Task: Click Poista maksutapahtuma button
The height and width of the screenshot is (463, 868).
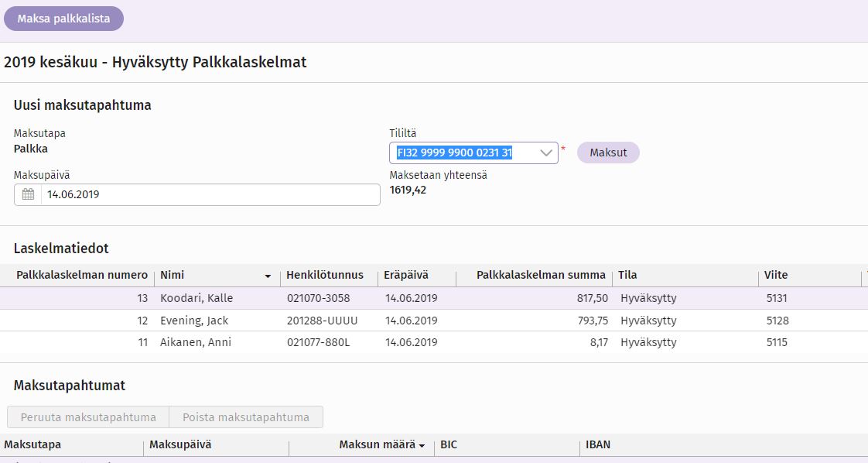Action: [x=246, y=417]
